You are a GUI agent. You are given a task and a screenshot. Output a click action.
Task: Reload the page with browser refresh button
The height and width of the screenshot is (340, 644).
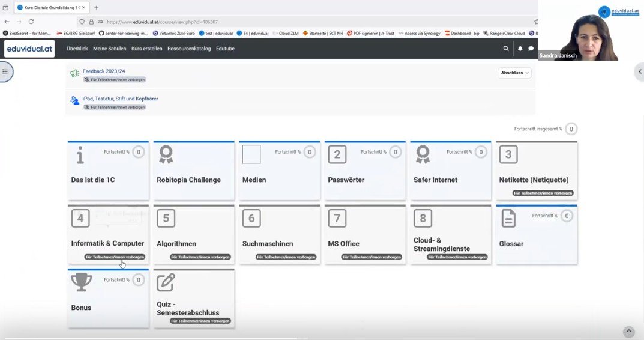point(31,22)
